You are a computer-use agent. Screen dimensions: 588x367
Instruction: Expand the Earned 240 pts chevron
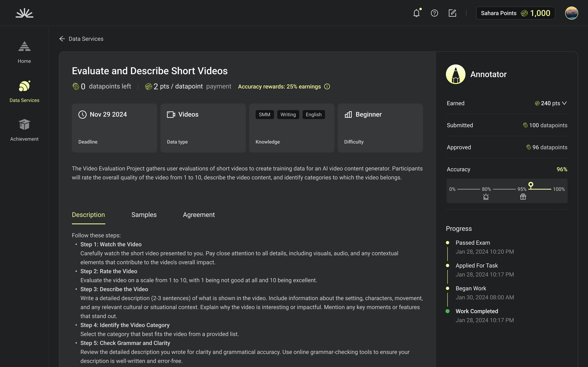click(x=564, y=103)
